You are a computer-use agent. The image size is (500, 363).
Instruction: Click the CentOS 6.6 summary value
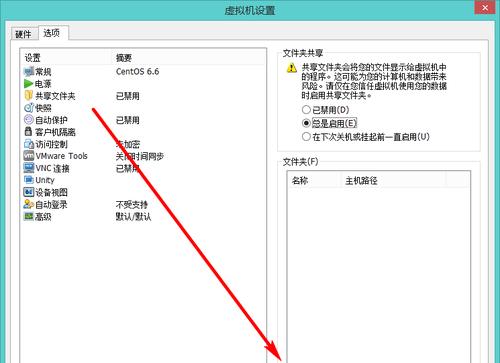[x=137, y=71]
